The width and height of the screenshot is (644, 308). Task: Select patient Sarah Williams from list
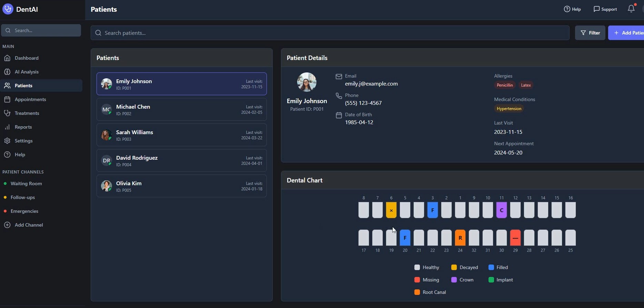[x=181, y=135]
